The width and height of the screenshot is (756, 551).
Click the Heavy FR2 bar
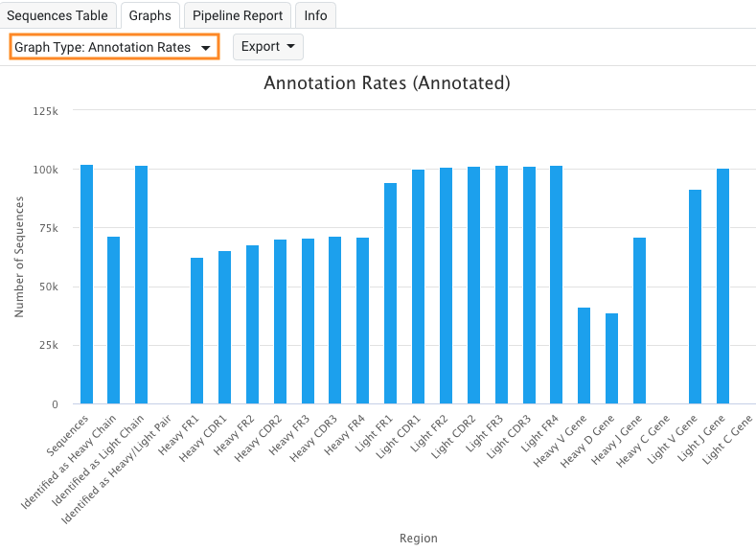coord(253,325)
